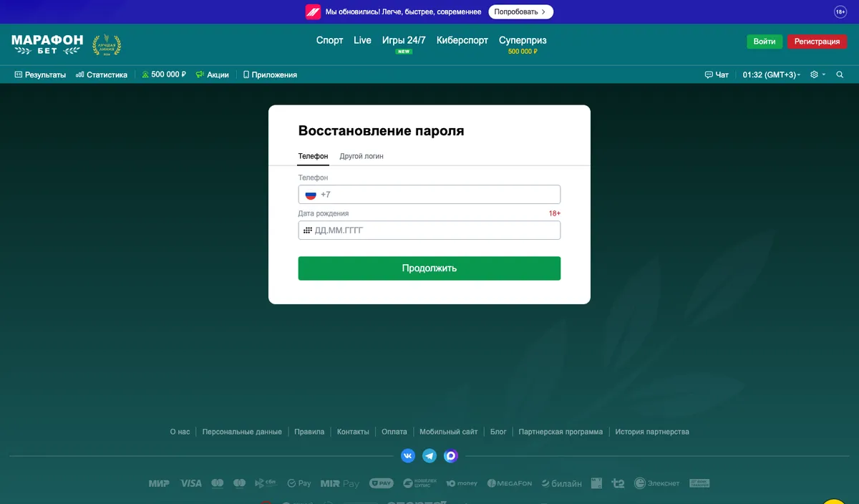Open the Russian flag country code selector
The image size is (859, 504).
coord(311,195)
